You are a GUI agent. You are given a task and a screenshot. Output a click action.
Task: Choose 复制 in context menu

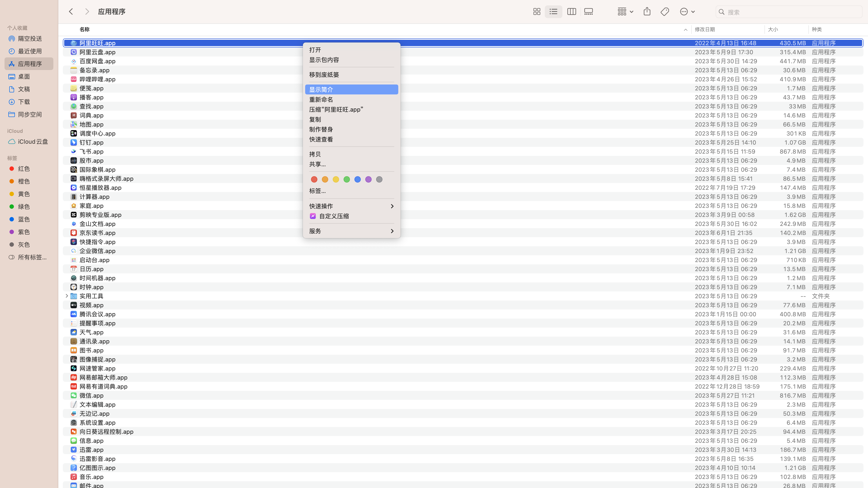[351, 120]
